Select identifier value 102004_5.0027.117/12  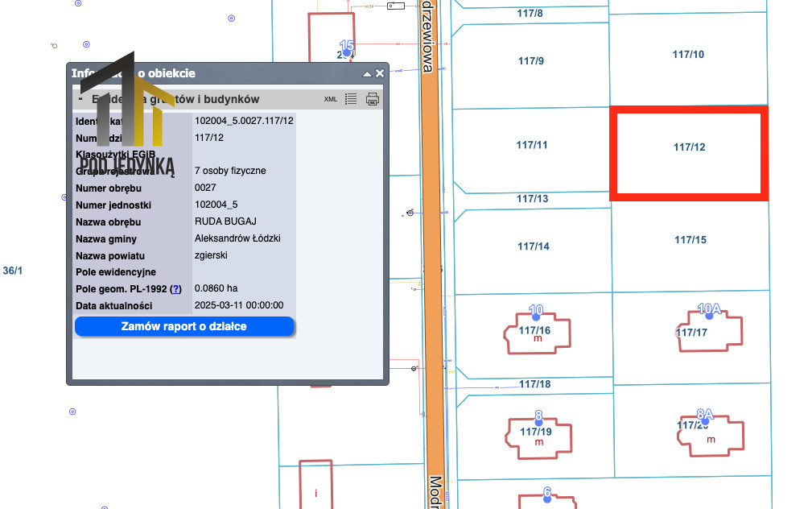tap(244, 121)
